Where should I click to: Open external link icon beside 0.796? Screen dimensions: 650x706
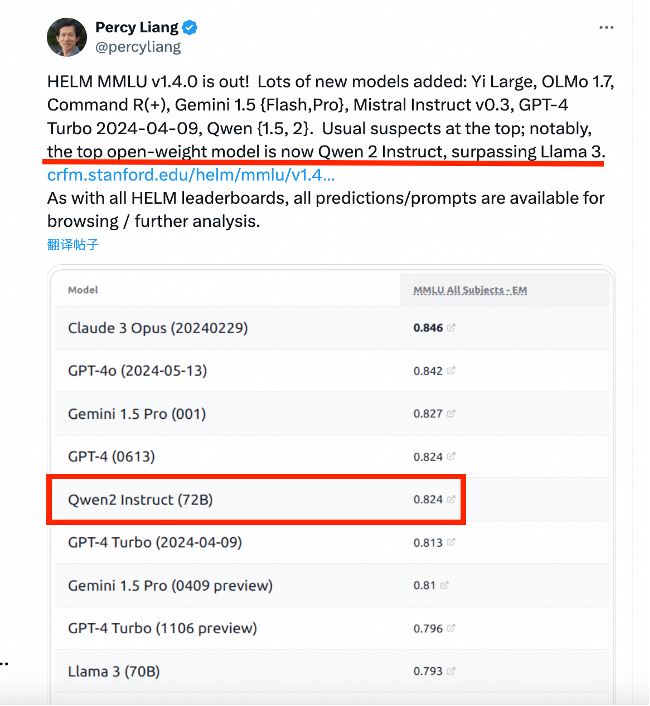tap(451, 628)
